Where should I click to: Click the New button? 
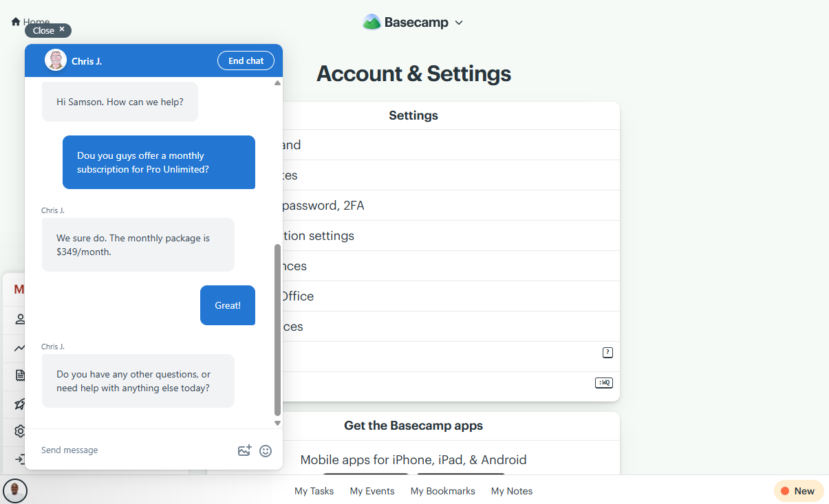(x=799, y=491)
